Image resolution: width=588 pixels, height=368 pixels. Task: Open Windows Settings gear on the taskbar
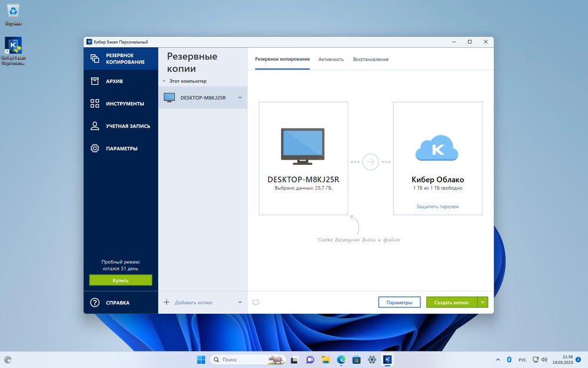(x=372, y=360)
